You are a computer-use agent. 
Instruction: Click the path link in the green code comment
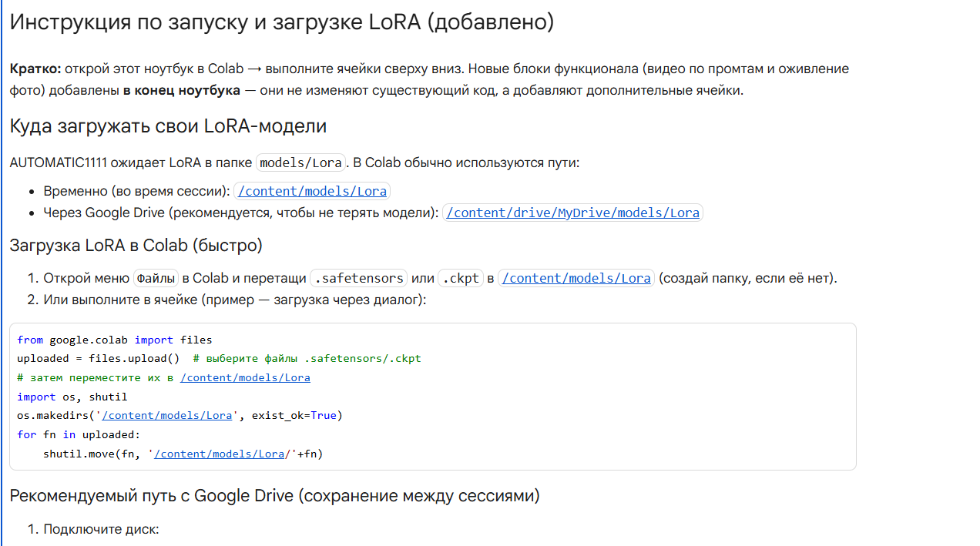(245, 377)
